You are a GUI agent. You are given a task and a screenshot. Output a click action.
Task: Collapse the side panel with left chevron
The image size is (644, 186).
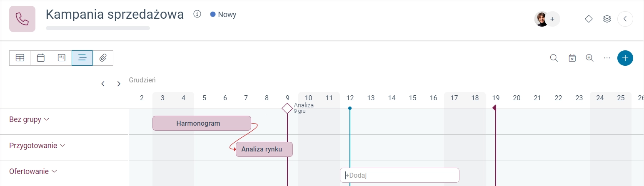pyautogui.click(x=625, y=19)
